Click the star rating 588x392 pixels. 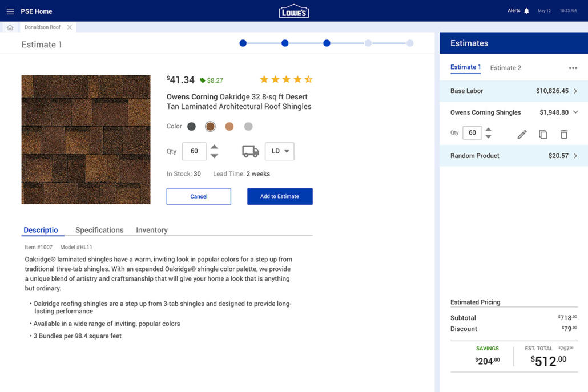click(x=286, y=79)
